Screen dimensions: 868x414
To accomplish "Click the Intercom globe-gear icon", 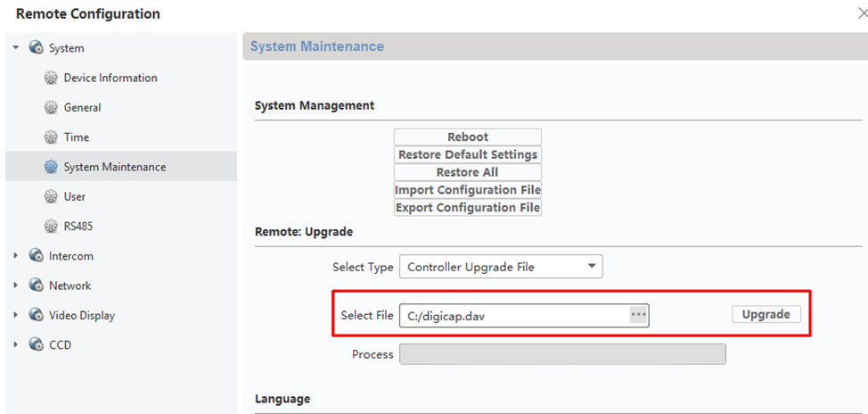I will [36, 256].
